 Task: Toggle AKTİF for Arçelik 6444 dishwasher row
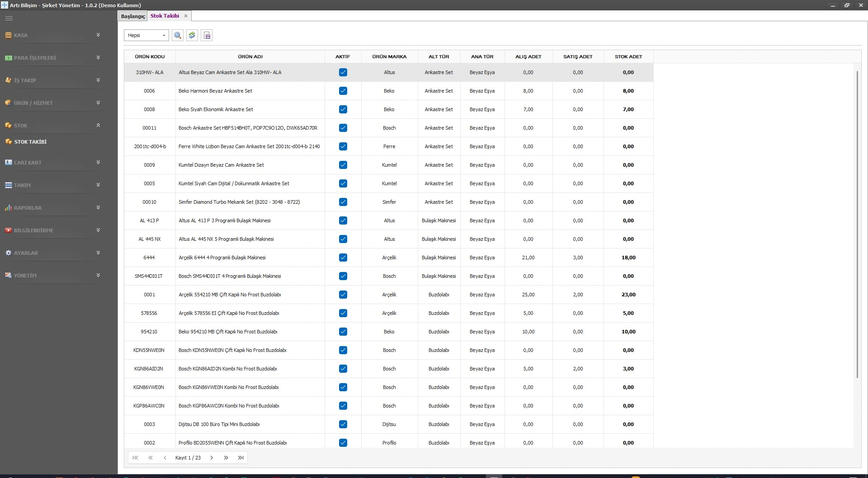tap(343, 258)
